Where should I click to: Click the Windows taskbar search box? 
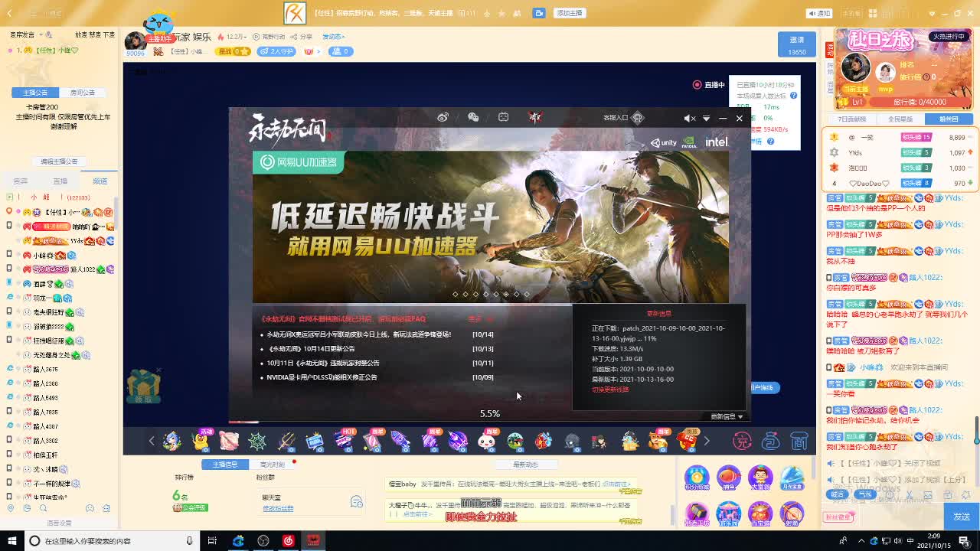pyautogui.click(x=112, y=541)
